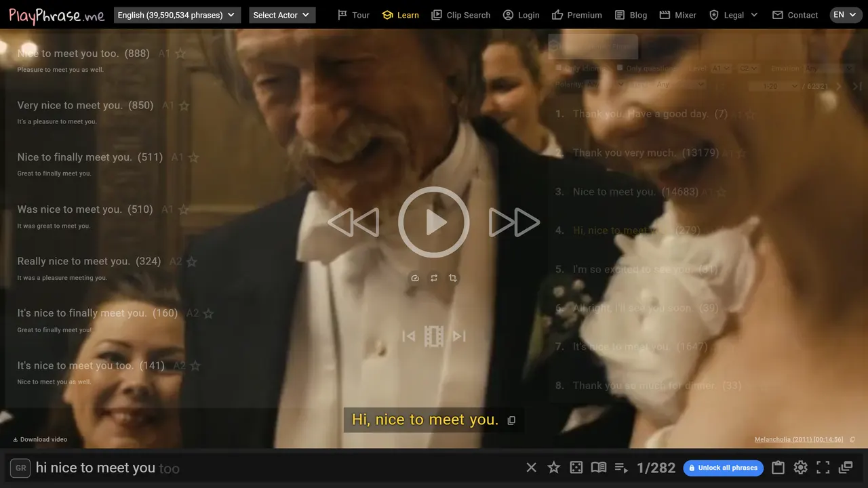868x488 pixels.
Task: Open picture-in-picture window icon
Action: (x=846, y=468)
